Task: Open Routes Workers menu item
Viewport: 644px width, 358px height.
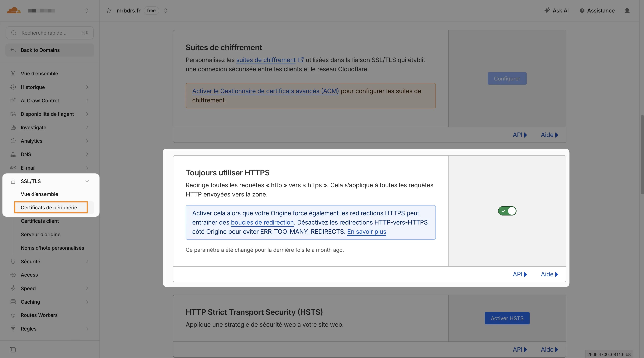Action: pyautogui.click(x=39, y=315)
